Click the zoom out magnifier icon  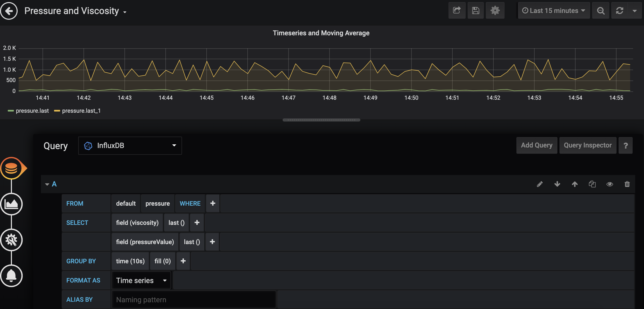click(x=600, y=11)
